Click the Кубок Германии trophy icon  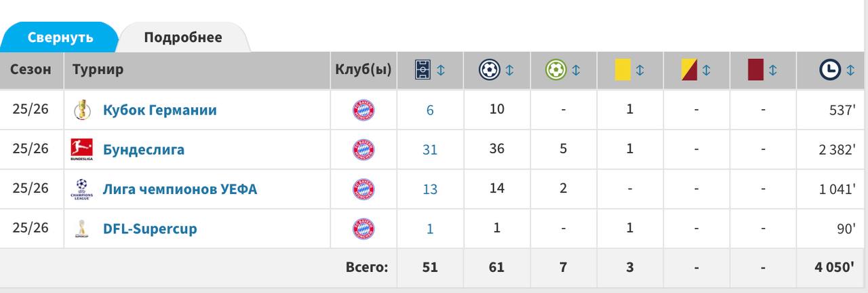point(81,110)
